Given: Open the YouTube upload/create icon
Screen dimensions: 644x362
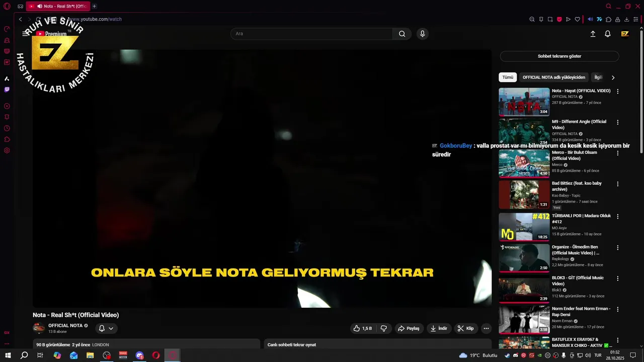Looking at the screenshot, I should [593, 34].
